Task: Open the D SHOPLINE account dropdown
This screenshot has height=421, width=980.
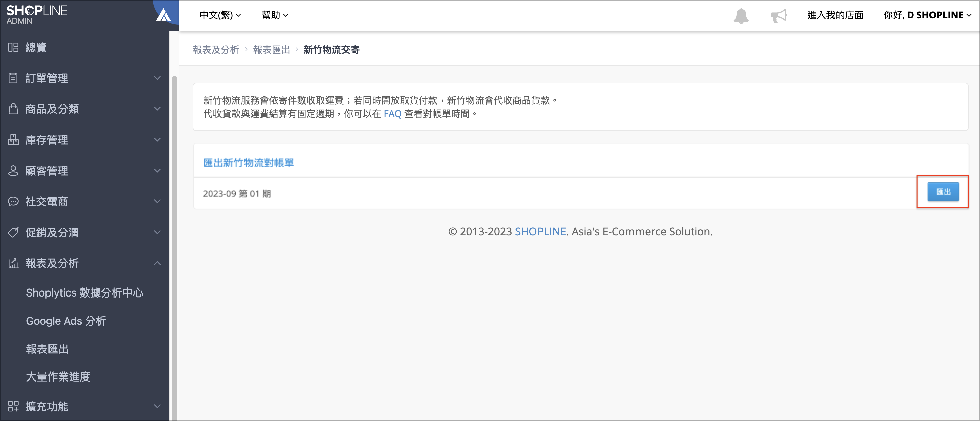Action: tap(927, 15)
